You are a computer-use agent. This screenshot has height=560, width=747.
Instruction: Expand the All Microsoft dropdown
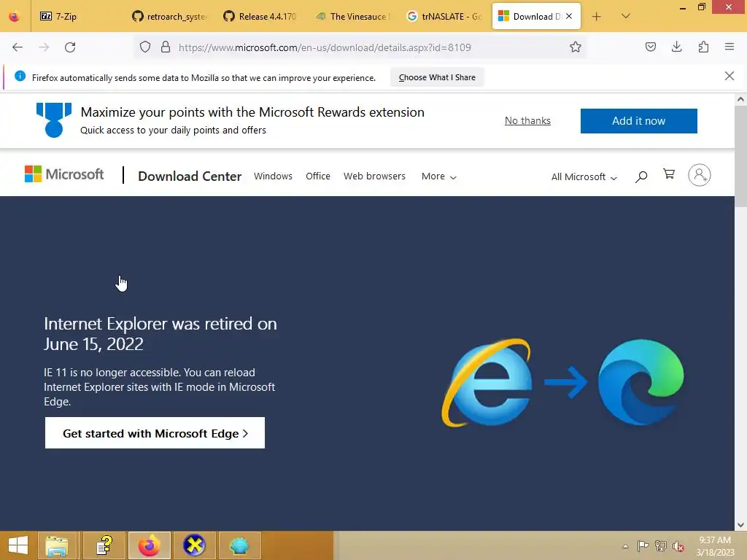584,176
